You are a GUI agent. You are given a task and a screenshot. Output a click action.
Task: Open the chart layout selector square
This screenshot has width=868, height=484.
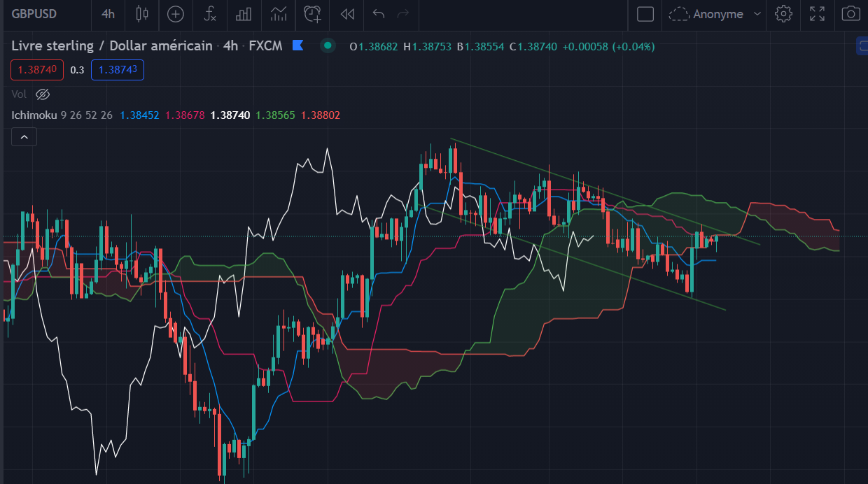[x=645, y=14]
